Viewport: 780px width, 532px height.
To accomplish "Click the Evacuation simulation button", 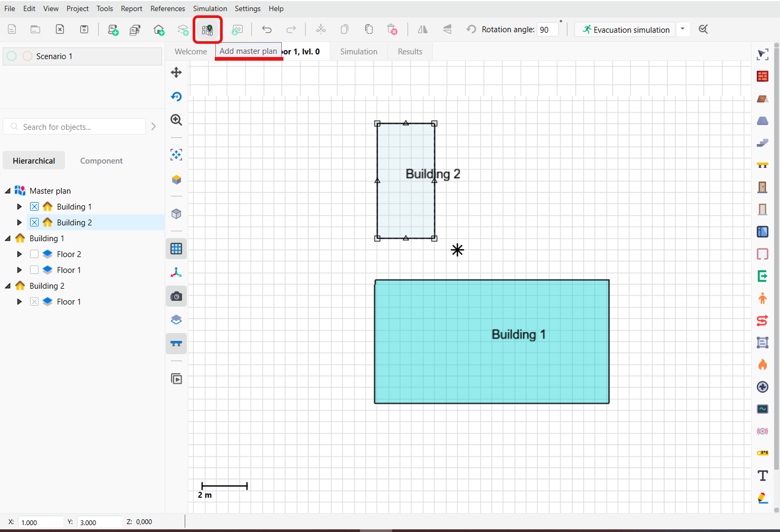I will point(626,30).
